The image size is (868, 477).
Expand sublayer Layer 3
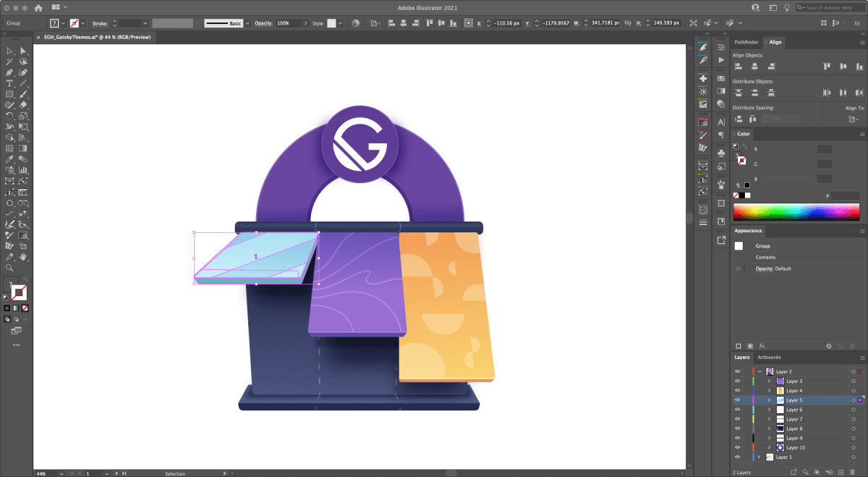tap(769, 381)
